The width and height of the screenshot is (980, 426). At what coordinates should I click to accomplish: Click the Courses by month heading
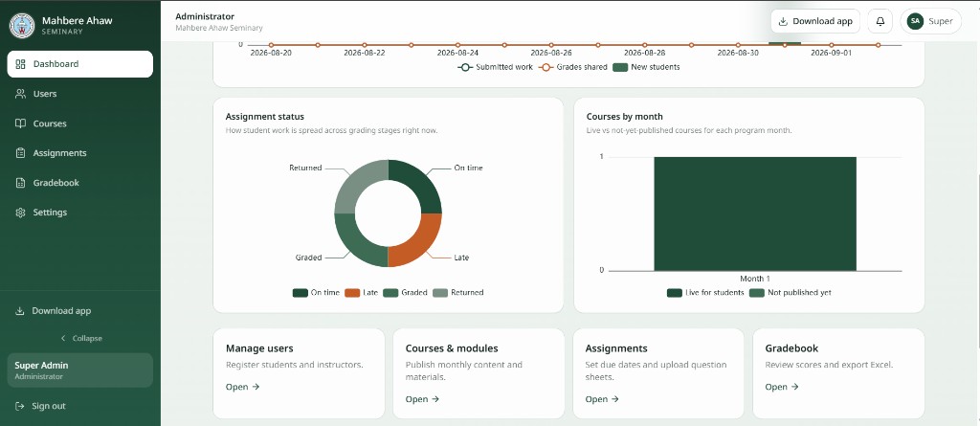click(x=624, y=117)
